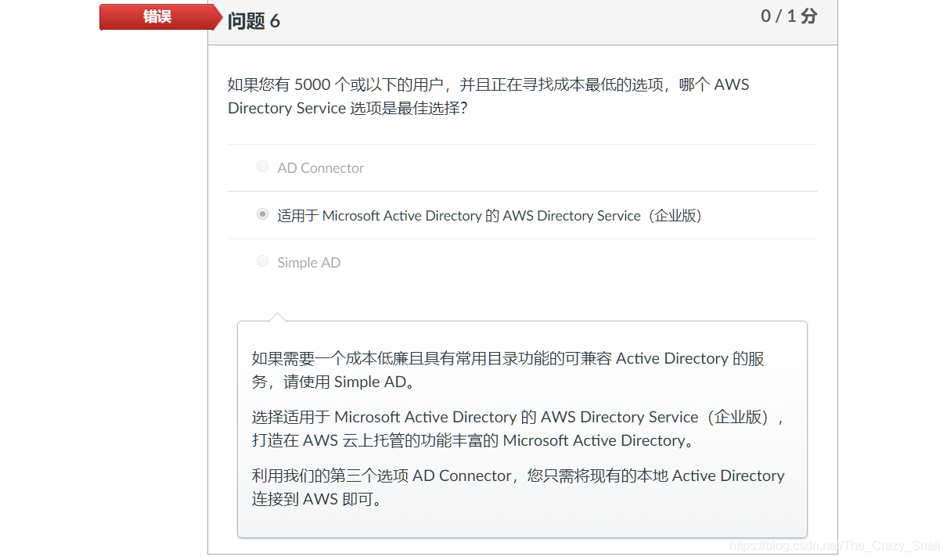Click the explanation line recommending Simple AD
Screen dimensions: 947x560
coord(509,370)
